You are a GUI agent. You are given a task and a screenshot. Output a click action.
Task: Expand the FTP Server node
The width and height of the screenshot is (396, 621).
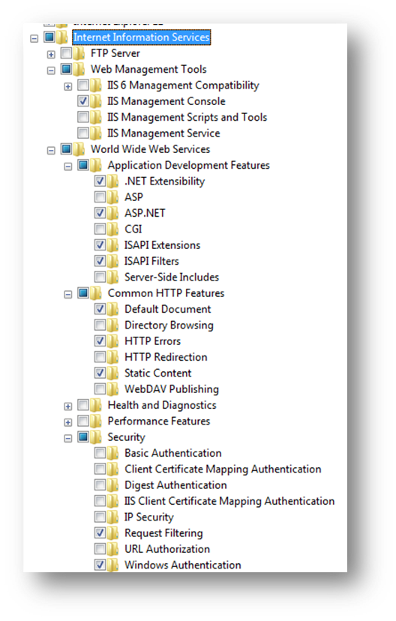[x=51, y=54]
